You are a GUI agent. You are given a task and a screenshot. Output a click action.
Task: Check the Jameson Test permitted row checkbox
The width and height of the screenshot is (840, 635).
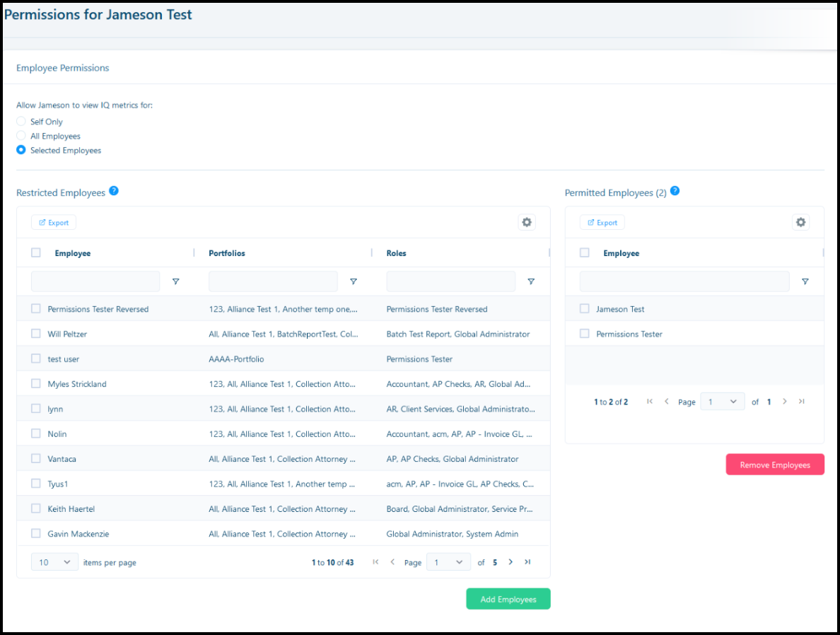pyautogui.click(x=585, y=308)
